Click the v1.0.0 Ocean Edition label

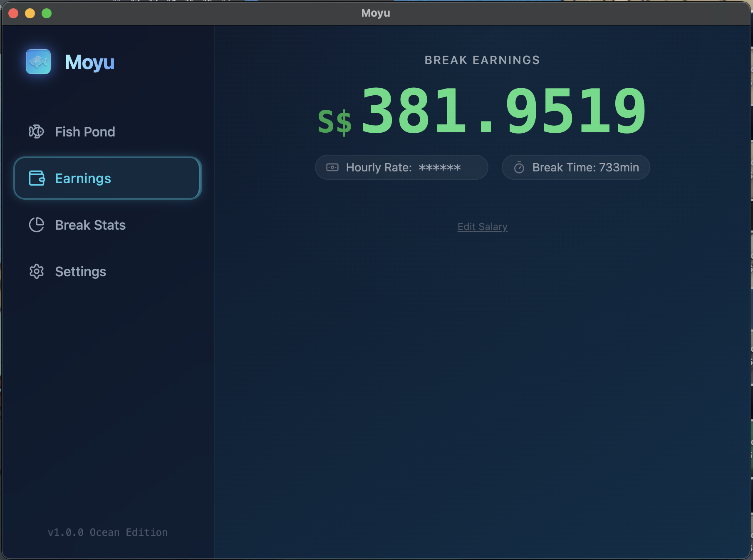107,532
